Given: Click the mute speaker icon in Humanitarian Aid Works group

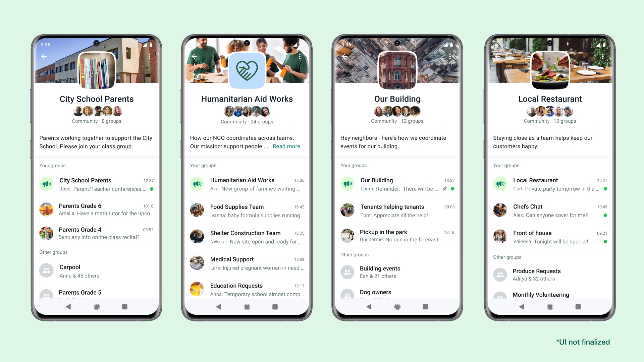Looking at the screenshot, I should coord(199,183).
